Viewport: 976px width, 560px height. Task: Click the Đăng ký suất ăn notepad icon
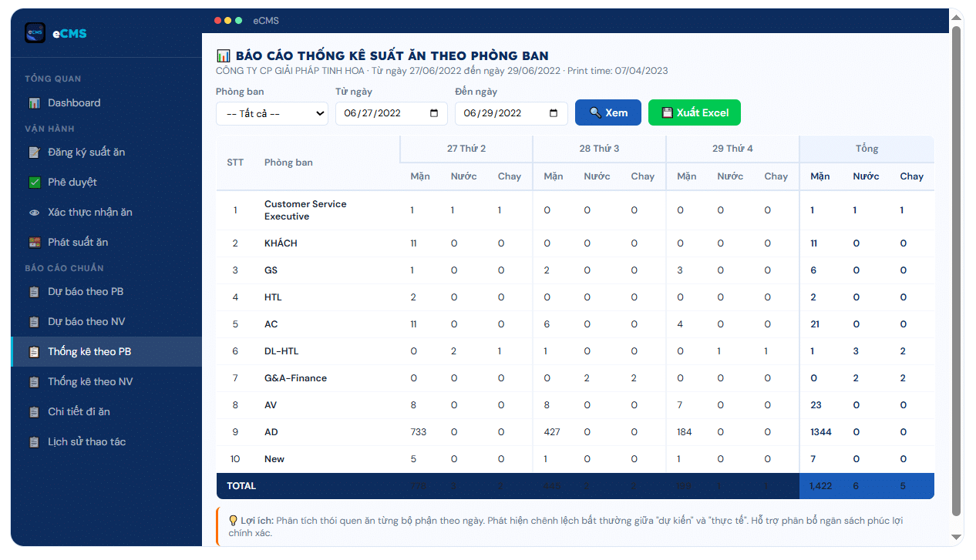pos(34,153)
